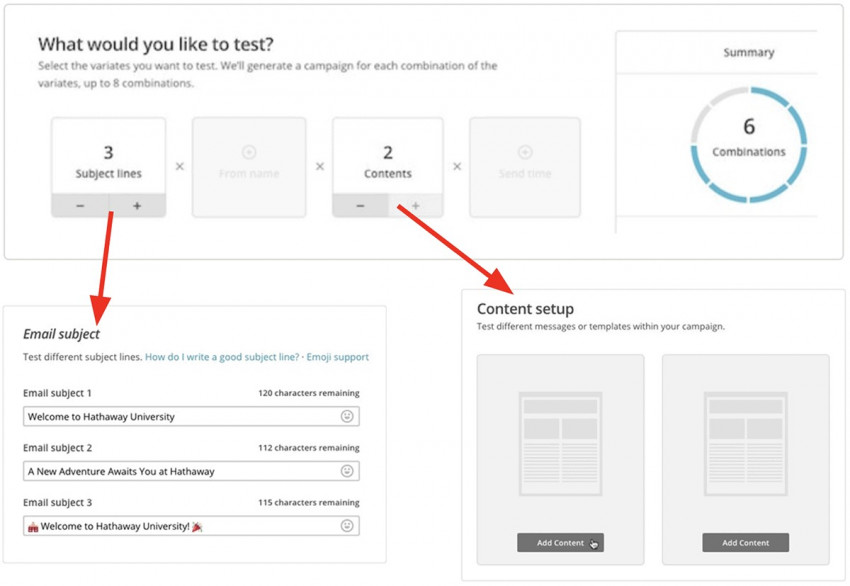The height and width of the screenshot is (586, 850).
Task: Increase subject lines with plus button
Action: tap(137, 205)
